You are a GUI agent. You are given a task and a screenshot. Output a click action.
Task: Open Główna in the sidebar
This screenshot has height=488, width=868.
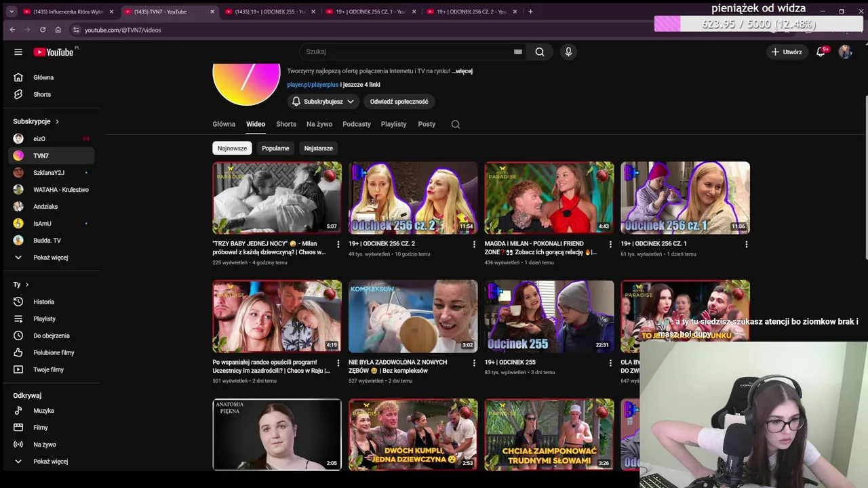(52, 77)
